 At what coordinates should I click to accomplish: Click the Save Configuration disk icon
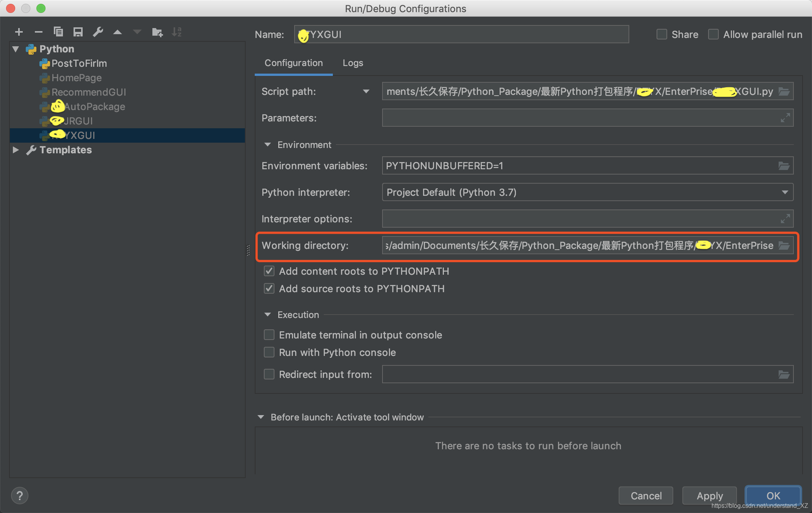coord(78,32)
